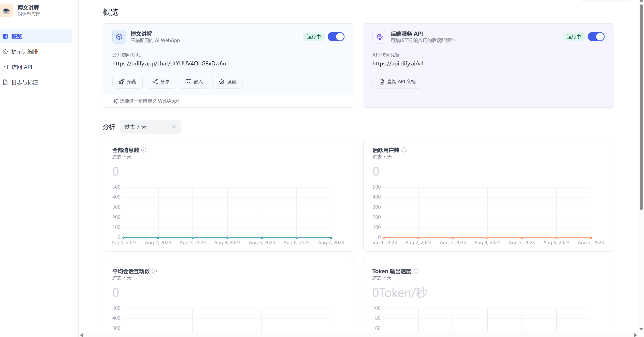Open the 过去 7 天 period dropdown

coord(150,127)
